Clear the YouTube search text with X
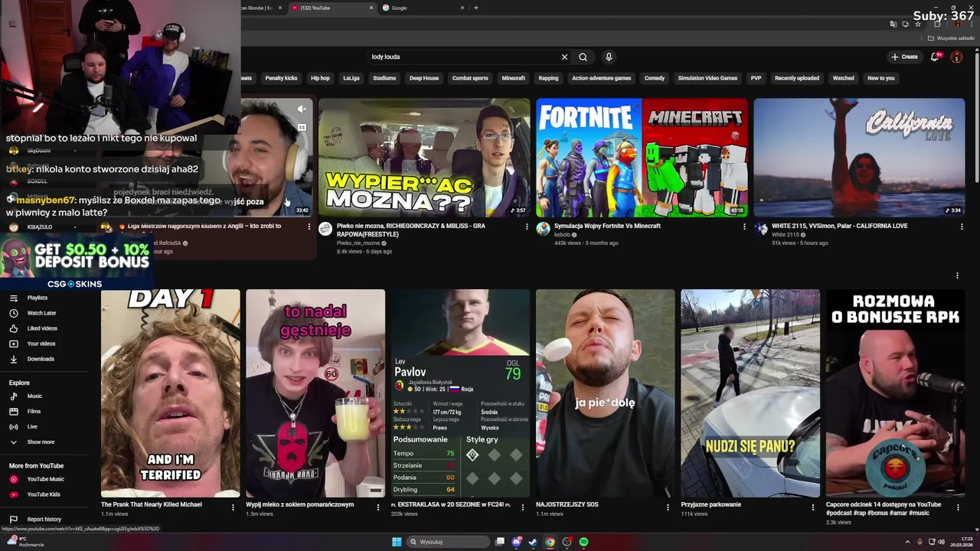The image size is (980, 551). (564, 57)
